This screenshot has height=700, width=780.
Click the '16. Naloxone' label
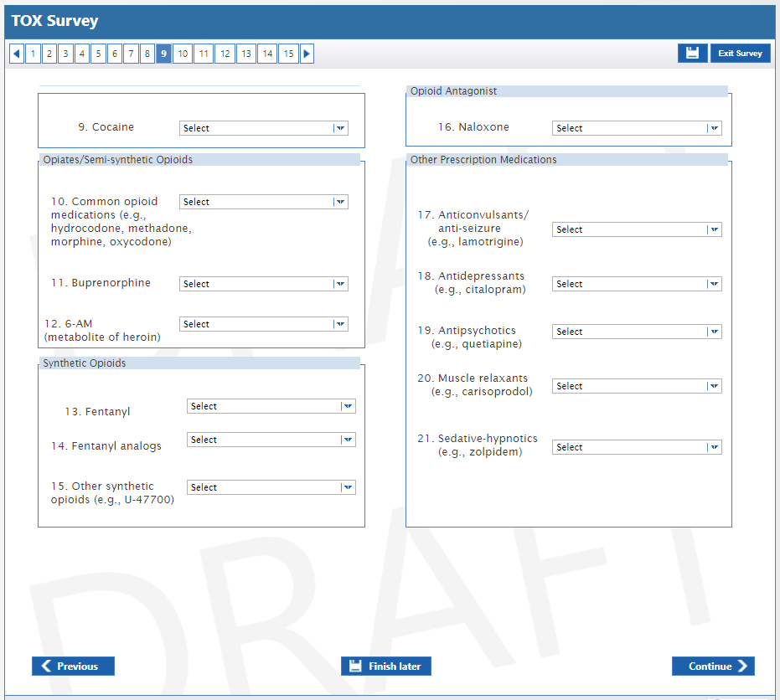click(473, 127)
